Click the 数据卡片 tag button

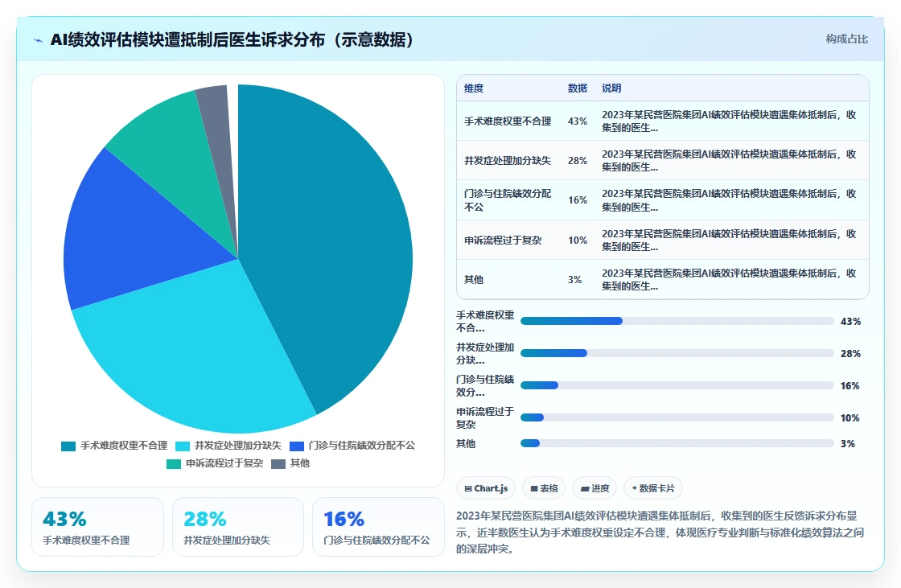coord(652,488)
